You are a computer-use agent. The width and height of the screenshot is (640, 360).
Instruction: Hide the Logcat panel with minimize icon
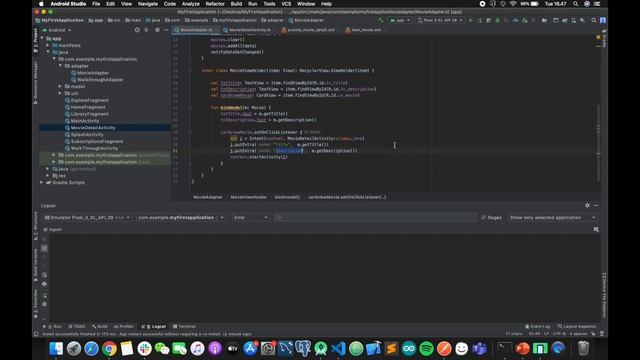pyautogui.click(x=596, y=206)
